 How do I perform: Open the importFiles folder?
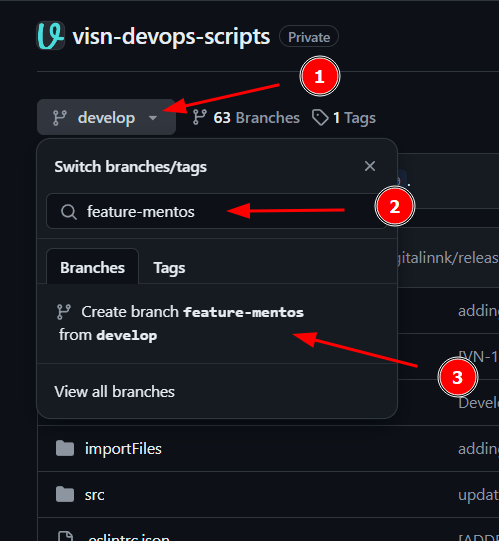point(123,449)
